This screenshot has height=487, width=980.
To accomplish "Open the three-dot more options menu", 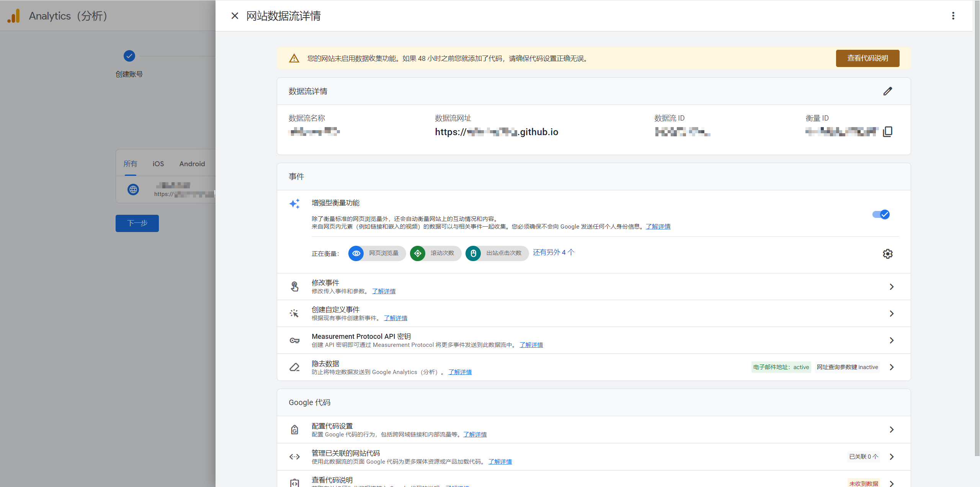I will 953,16.
